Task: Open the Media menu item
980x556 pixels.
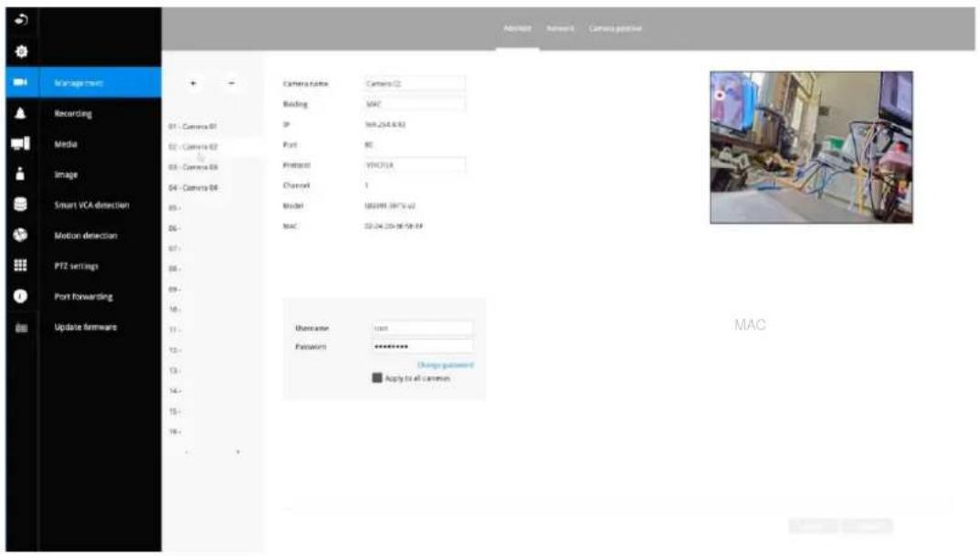Action: tap(66, 144)
